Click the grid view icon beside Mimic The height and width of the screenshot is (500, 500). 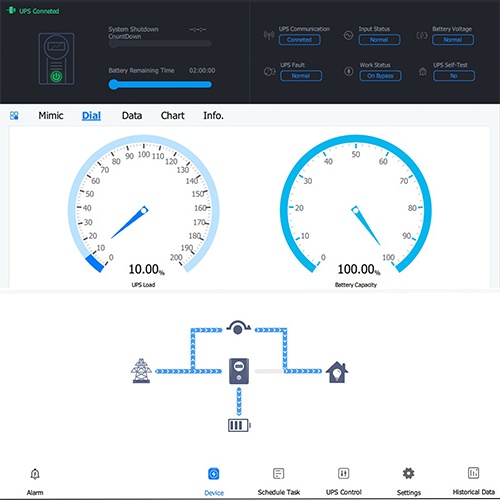click(14, 116)
